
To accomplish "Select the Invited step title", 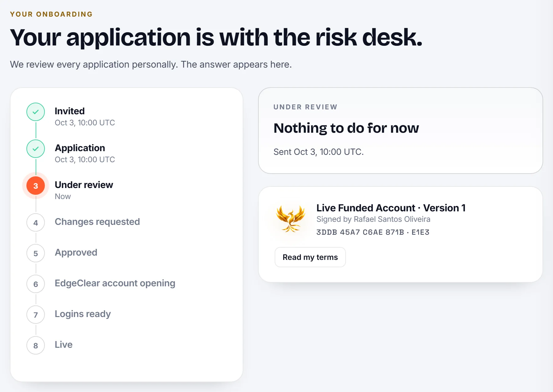I will click(70, 111).
